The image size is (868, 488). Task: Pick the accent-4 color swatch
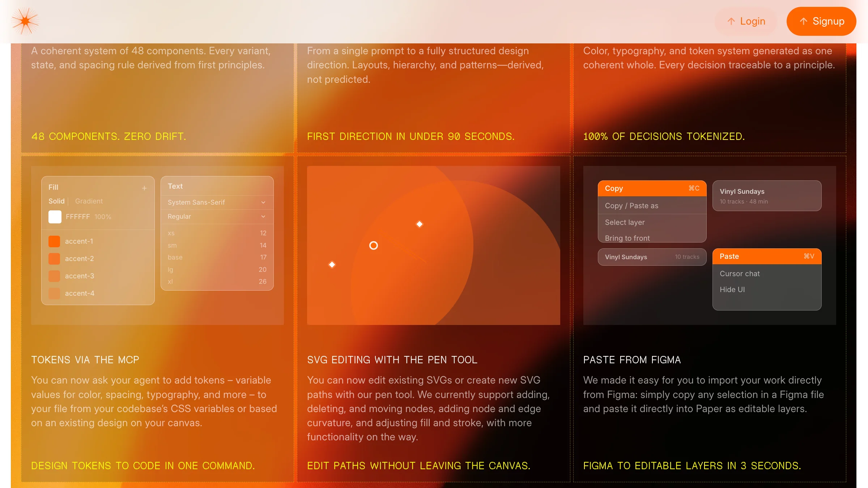(x=54, y=293)
